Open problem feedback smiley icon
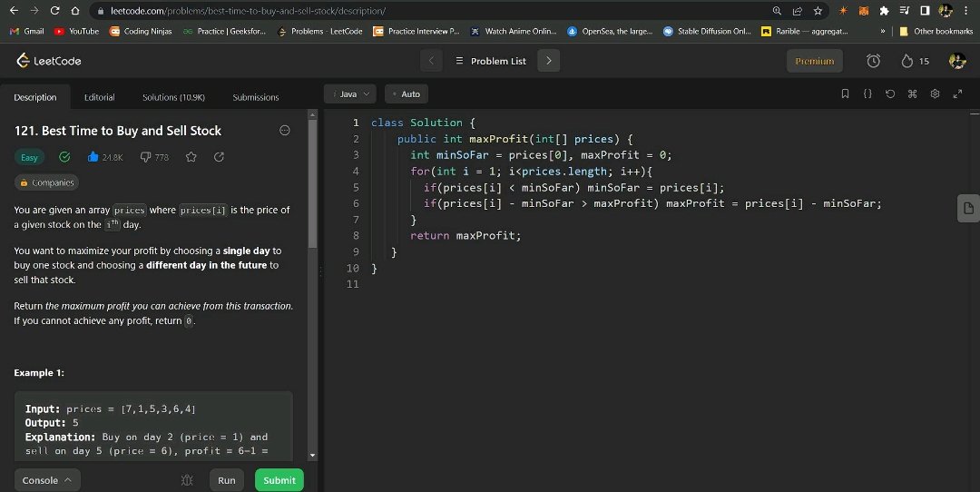 click(x=284, y=130)
